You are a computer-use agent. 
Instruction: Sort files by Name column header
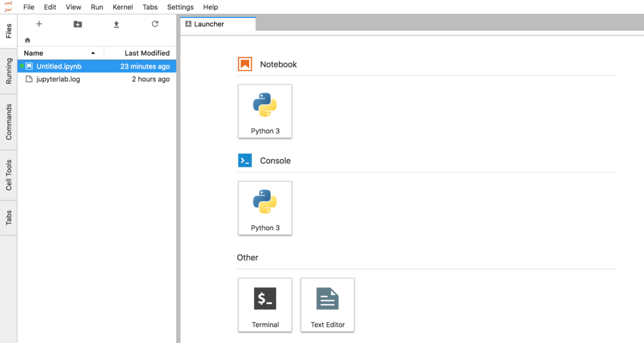pyautogui.click(x=61, y=53)
